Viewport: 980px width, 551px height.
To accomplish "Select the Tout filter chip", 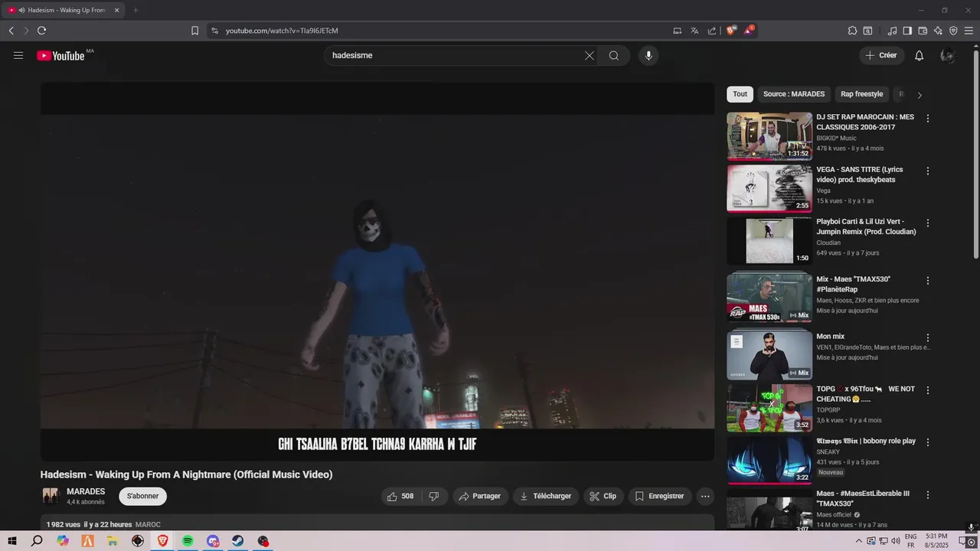I will (740, 94).
